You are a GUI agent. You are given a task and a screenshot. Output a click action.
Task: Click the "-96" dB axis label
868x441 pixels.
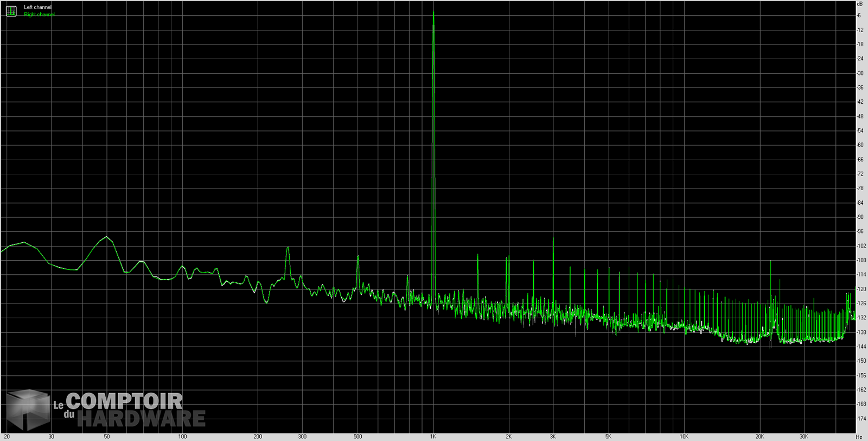860,231
